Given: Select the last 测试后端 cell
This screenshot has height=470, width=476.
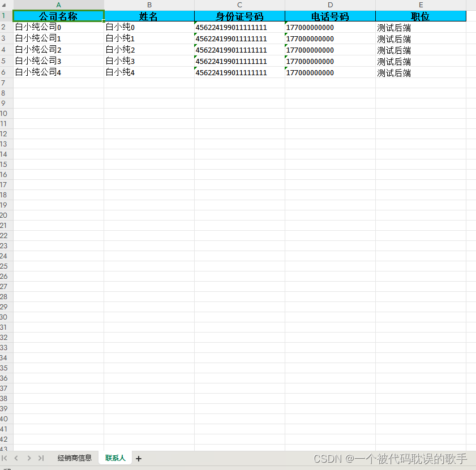Looking at the screenshot, I should [x=393, y=72].
